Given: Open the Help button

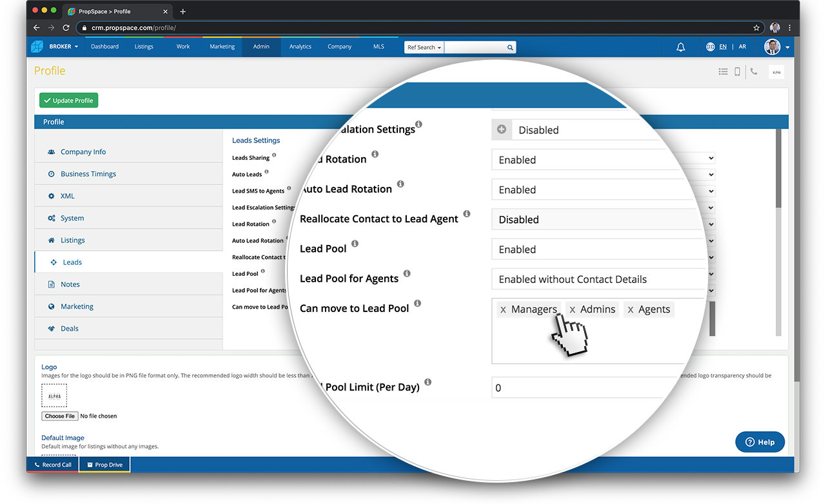Looking at the screenshot, I should pyautogui.click(x=760, y=442).
